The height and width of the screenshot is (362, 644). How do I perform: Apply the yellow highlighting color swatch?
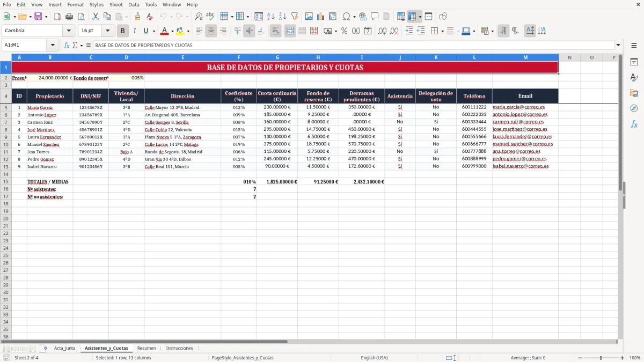click(x=180, y=31)
